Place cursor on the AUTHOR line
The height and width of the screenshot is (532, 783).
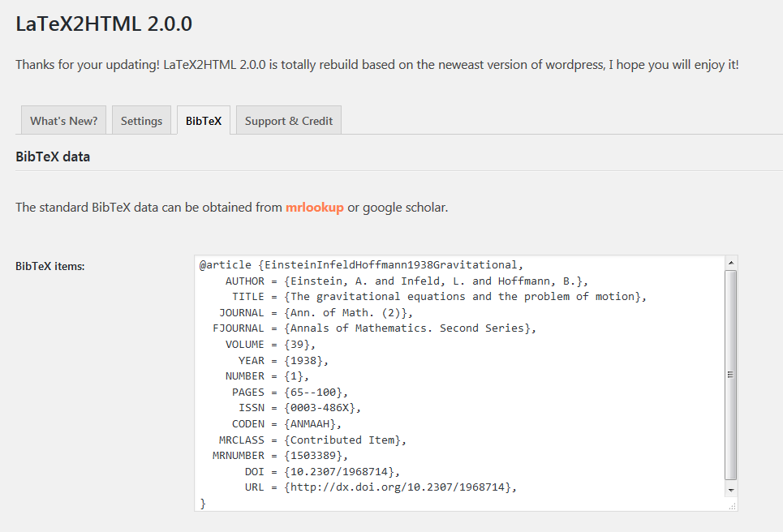(x=407, y=281)
